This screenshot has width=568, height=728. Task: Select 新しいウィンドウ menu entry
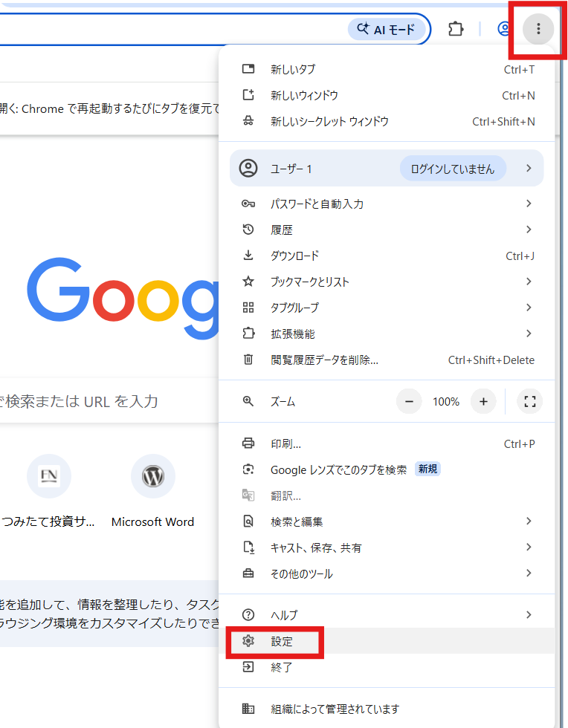click(387, 95)
